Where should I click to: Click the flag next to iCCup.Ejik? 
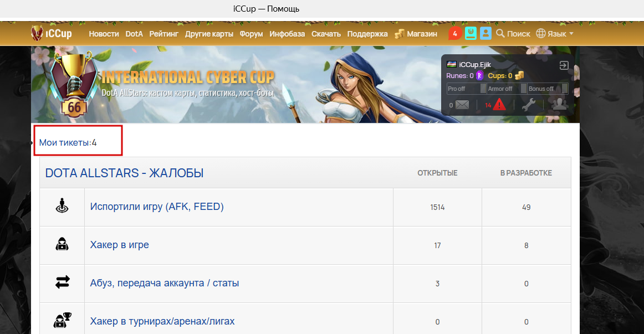click(x=451, y=64)
